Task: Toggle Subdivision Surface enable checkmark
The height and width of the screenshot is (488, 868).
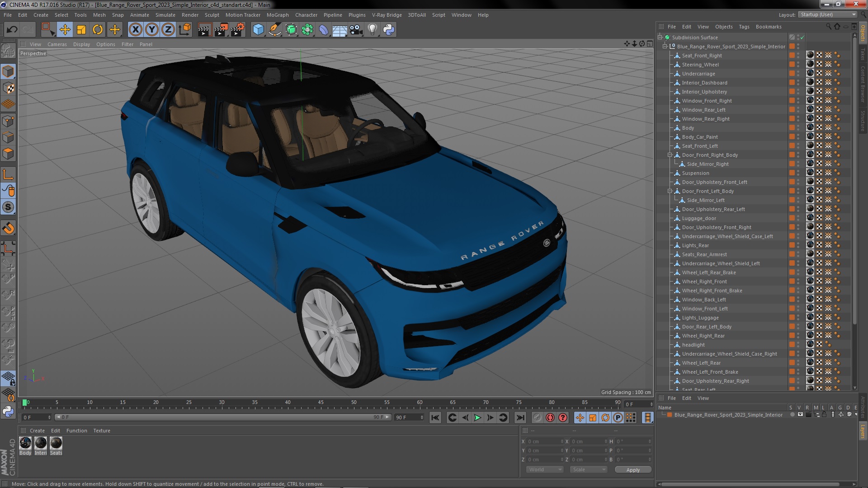Action: [x=802, y=38]
